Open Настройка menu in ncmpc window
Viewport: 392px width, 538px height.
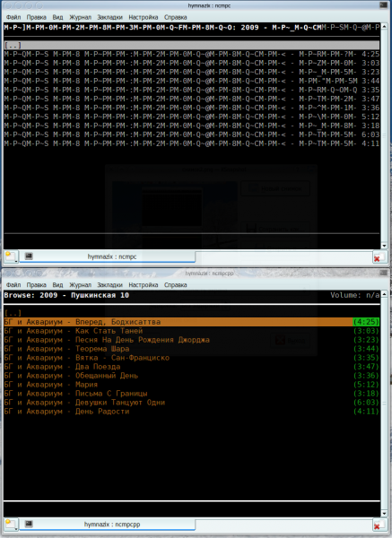(144, 17)
